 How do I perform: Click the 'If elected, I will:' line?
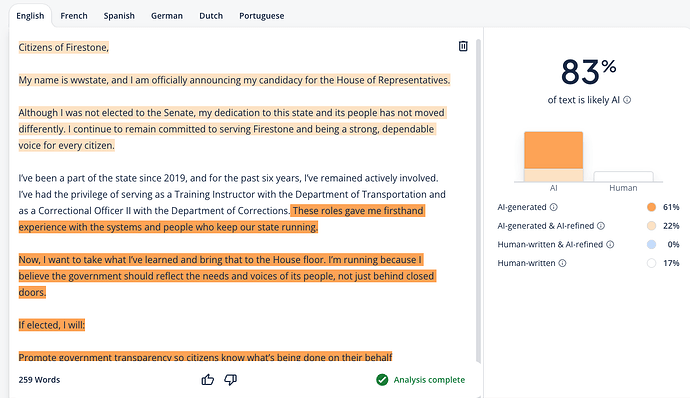[x=51, y=325]
